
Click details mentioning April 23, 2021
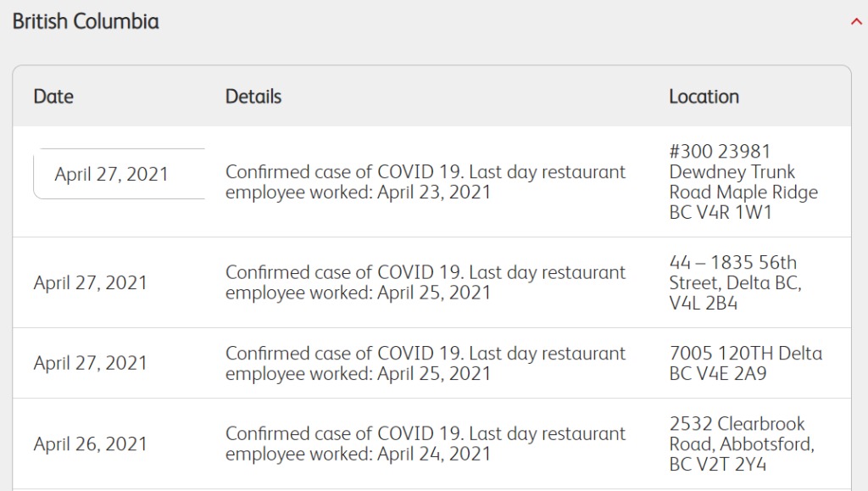tap(426, 182)
